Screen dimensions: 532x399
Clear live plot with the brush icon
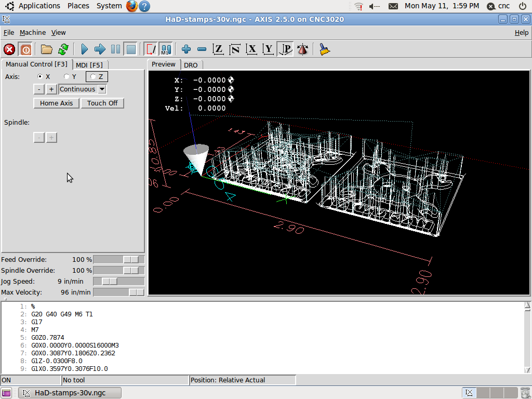point(325,49)
